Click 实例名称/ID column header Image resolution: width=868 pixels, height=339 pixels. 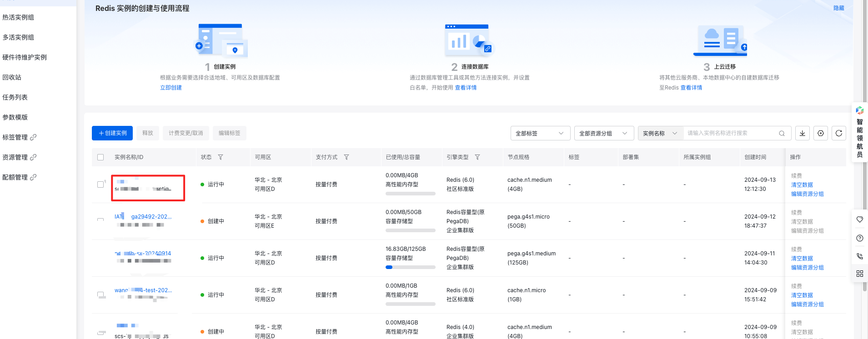click(x=129, y=157)
